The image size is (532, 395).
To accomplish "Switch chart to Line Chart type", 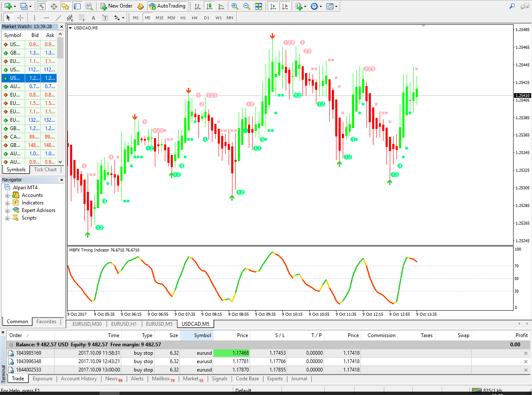I will (x=221, y=6).
